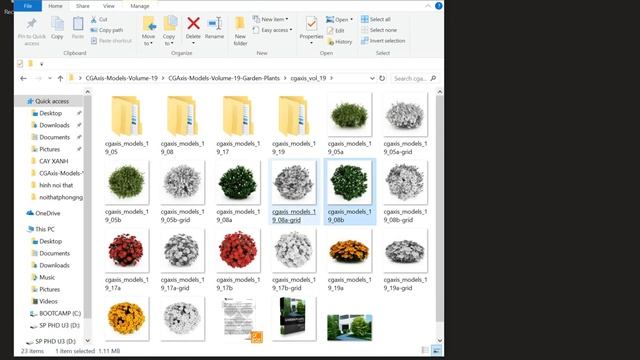The height and width of the screenshot is (360, 640).
Task: Switch to large thumbnails view icon
Action: (436, 350)
